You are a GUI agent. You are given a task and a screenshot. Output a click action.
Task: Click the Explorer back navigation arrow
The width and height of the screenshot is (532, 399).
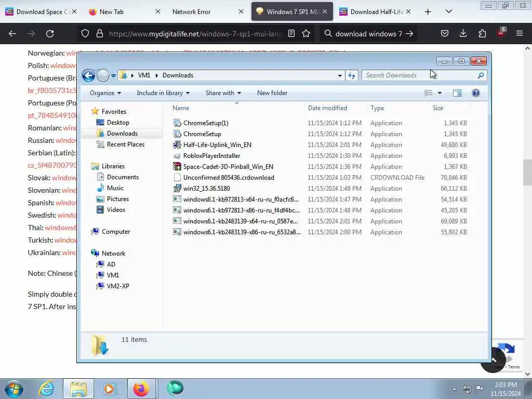88,75
